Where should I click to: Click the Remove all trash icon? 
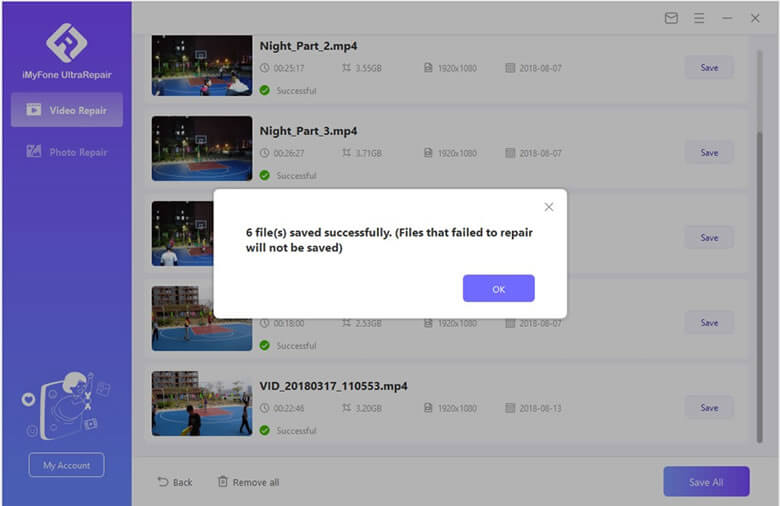click(223, 482)
